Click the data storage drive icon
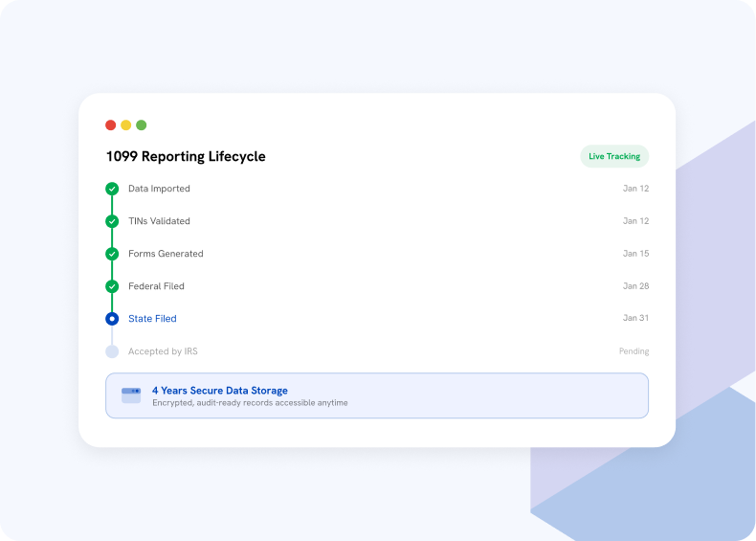The height and width of the screenshot is (541, 756). click(x=131, y=395)
